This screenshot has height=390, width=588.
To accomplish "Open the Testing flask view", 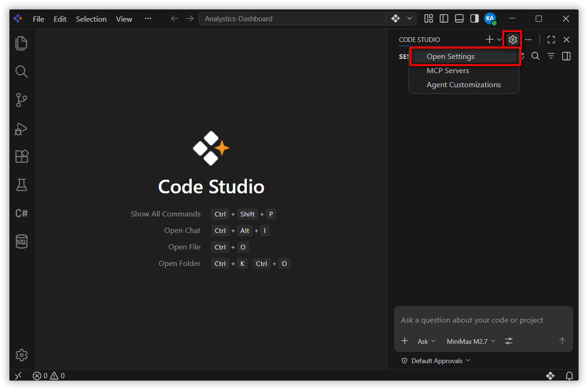I will click(x=22, y=185).
